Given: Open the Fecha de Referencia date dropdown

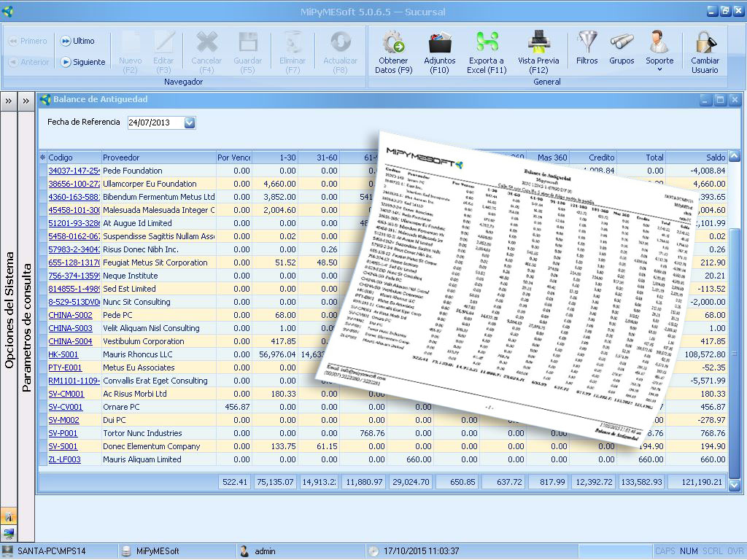Looking at the screenshot, I should coord(190,122).
